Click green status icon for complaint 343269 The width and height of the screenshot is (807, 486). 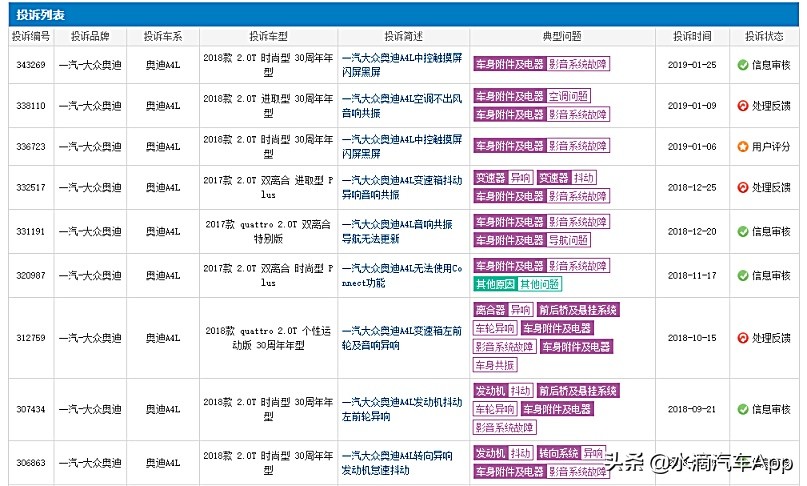[742, 65]
